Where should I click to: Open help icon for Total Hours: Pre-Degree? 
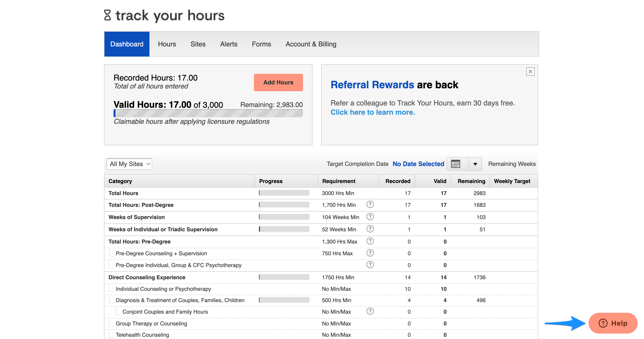coord(370,241)
